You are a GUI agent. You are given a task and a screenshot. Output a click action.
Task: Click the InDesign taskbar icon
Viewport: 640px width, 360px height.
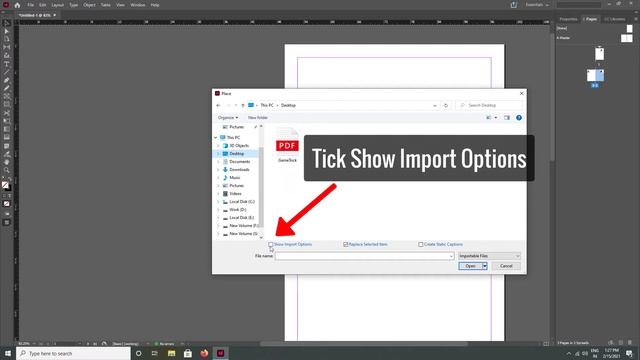(220, 353)
